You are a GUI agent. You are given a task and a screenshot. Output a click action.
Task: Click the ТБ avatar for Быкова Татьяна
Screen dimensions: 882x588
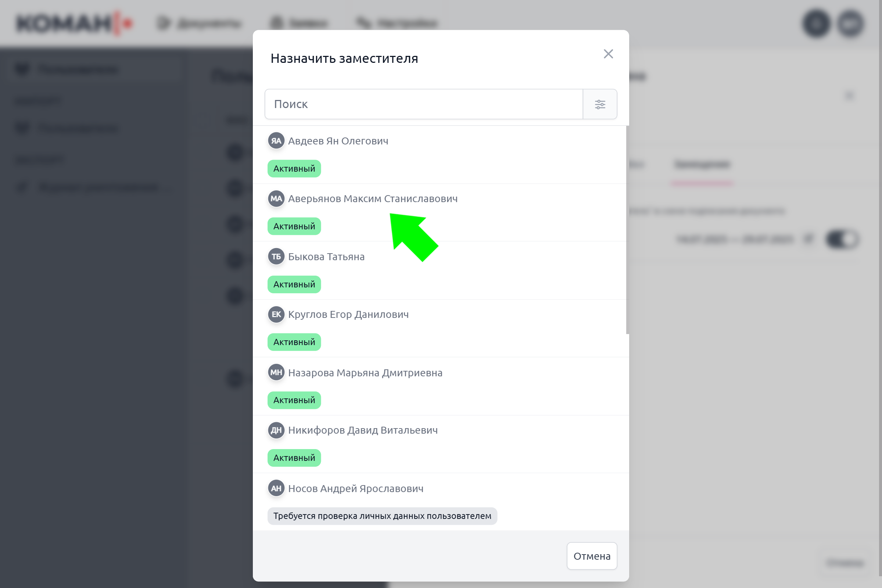[x=276, y=257]
